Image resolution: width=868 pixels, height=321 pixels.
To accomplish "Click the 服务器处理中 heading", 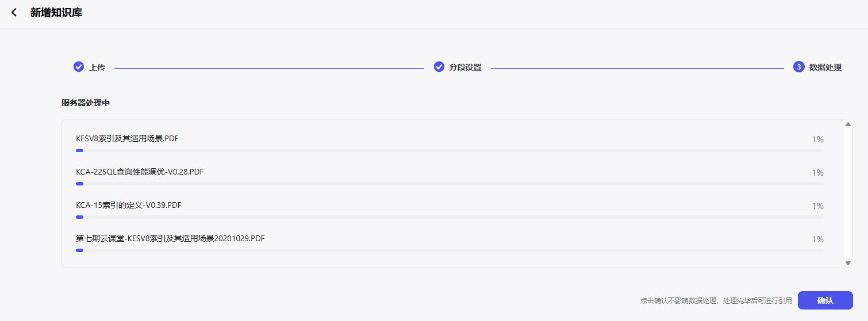I will (86, 103).
